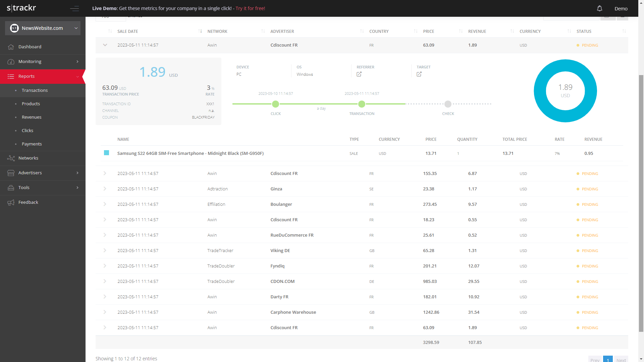Viewport: 644px width, 362px height.
Task: Click the donut chart revenue visualization
Action: pos(565,90)
